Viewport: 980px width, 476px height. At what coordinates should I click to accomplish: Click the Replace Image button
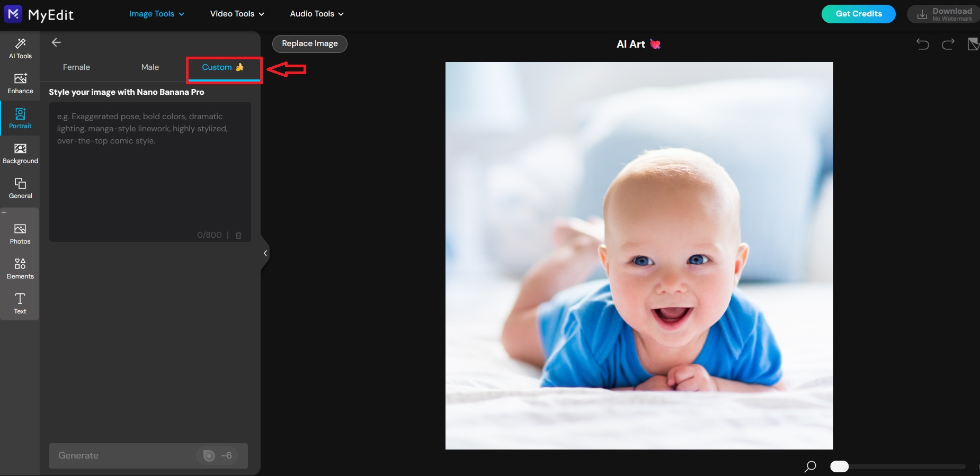tap(310, 43)
